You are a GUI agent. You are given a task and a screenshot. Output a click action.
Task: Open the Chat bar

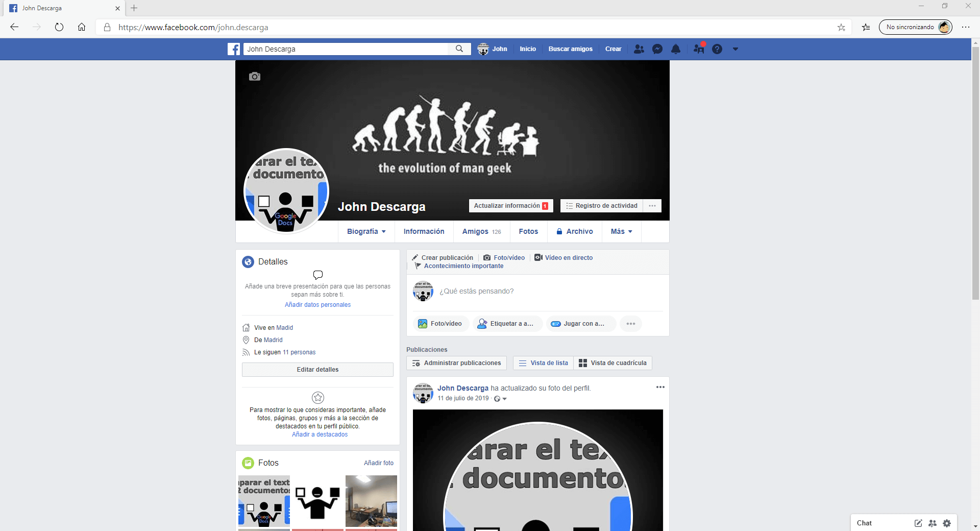click(864, 523)
